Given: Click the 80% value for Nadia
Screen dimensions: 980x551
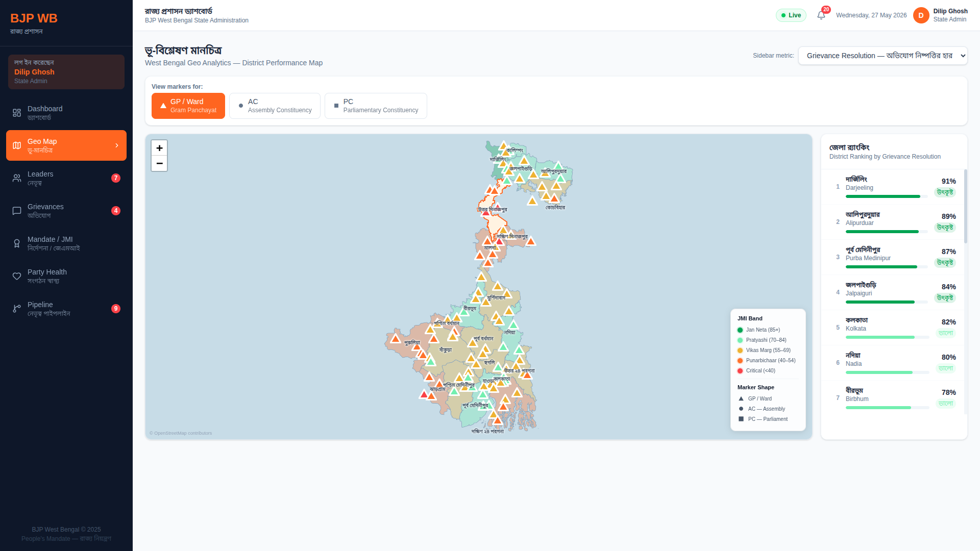Looking at the screenshot, I should click(948, 357).
